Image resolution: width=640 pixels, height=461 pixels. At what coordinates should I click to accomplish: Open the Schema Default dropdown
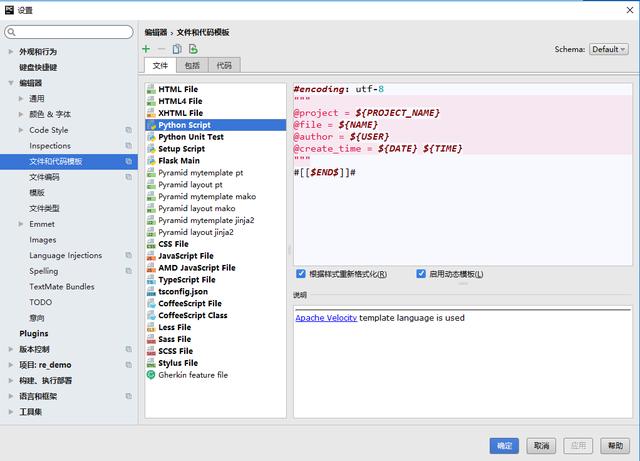point(607,48)
